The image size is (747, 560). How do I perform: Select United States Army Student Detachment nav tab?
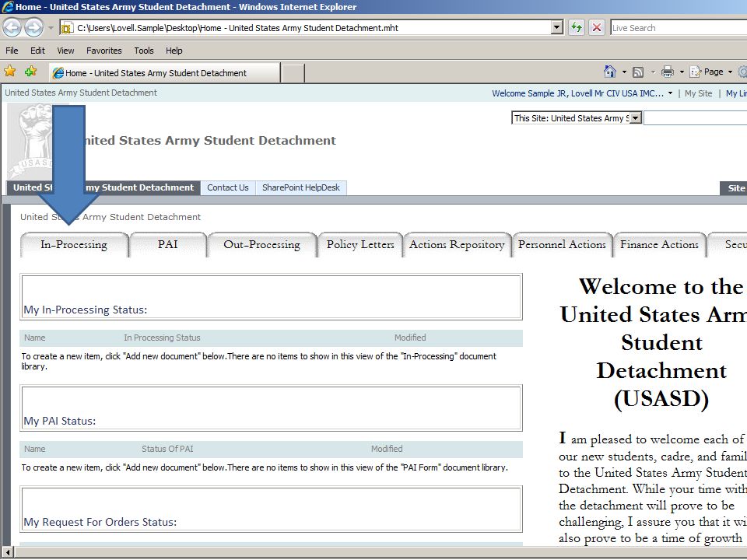(103, 187)
